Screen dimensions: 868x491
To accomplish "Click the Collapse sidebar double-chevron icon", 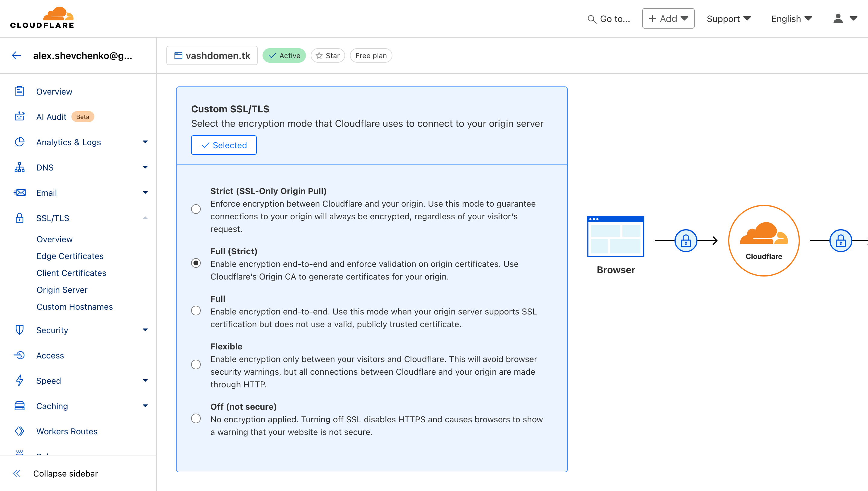I will tap(17, 473).
